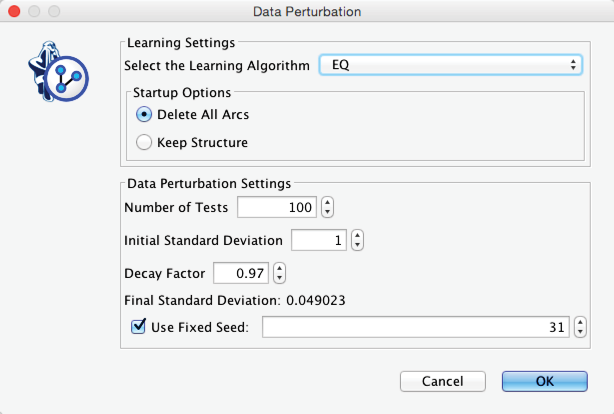The height and width of the screenshot is (414, 614).
Task: Increase Number of Tests with up arrow
Action: tap(327, 203)
